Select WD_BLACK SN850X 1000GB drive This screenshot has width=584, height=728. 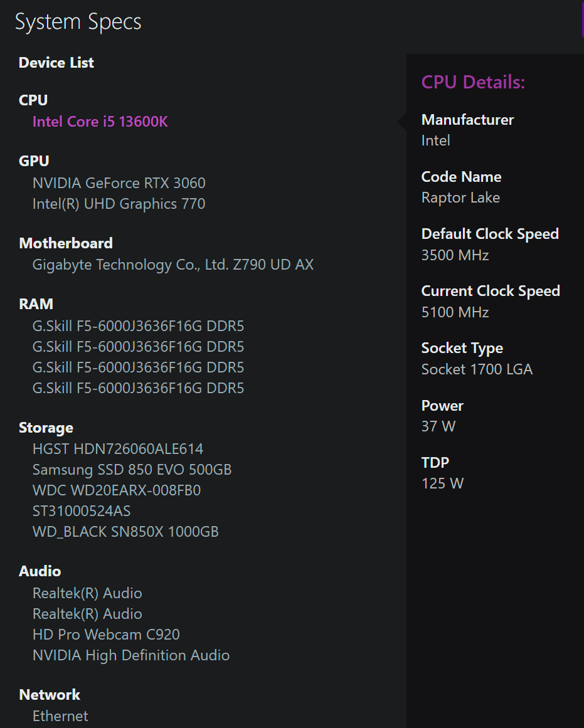125,532
